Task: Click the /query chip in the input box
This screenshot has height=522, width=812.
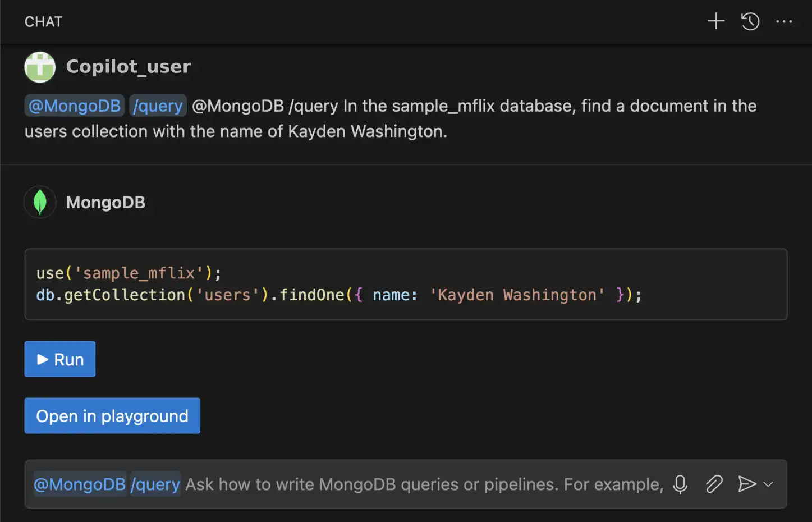Action: pyautogui.click(x=155, y=484)
